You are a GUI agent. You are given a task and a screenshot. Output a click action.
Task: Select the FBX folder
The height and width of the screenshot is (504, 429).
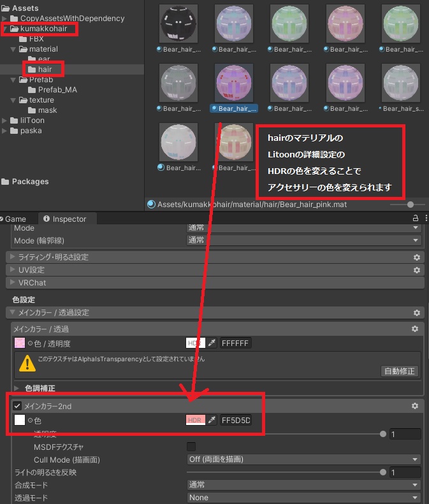pos(31,39)
